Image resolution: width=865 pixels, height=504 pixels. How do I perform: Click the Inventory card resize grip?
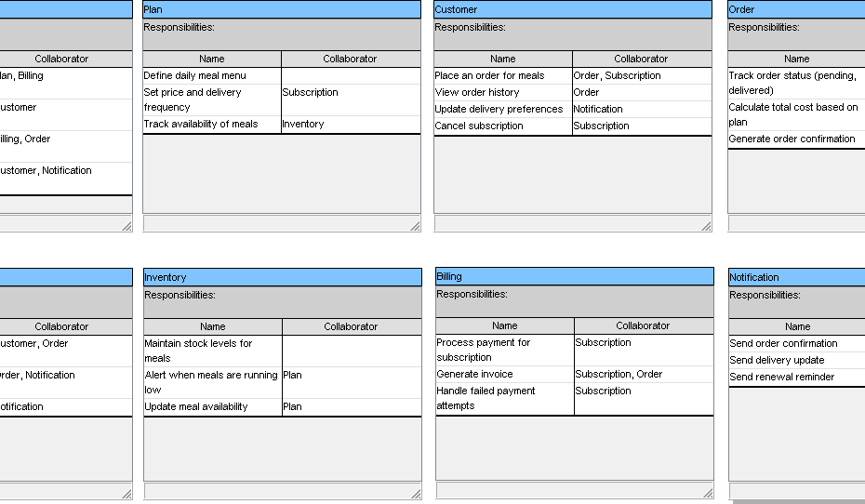[x=415, y=493]
